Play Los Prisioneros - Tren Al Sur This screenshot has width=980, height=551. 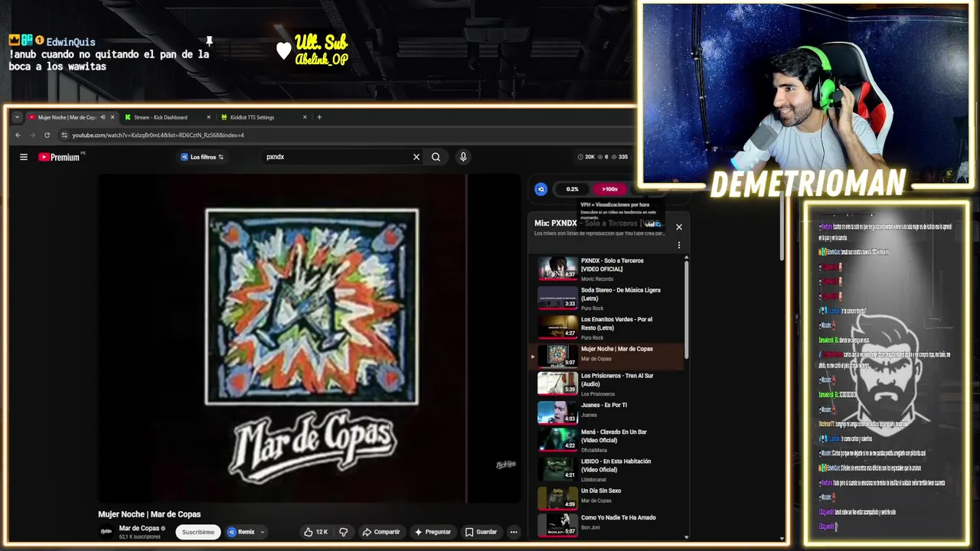[x=609, y=384]
